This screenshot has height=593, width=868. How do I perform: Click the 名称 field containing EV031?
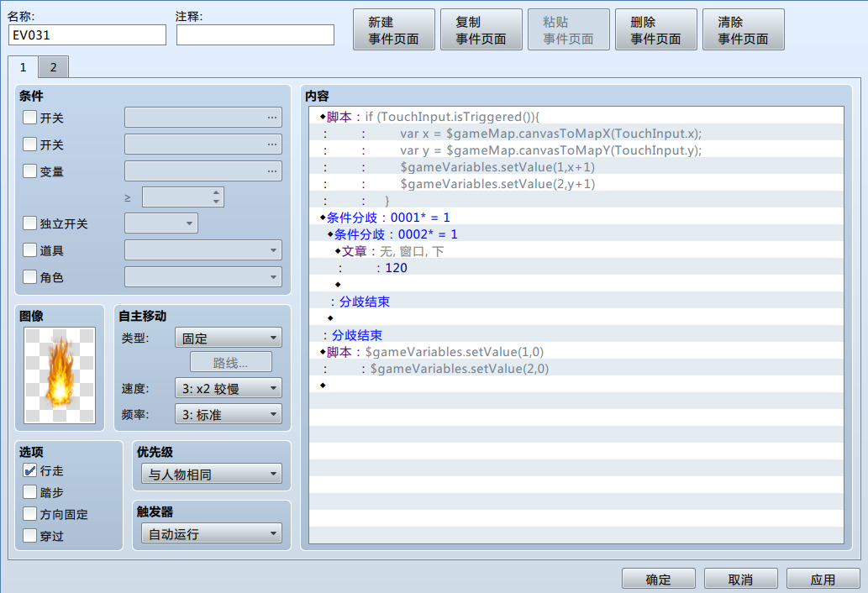pos(87,34)
